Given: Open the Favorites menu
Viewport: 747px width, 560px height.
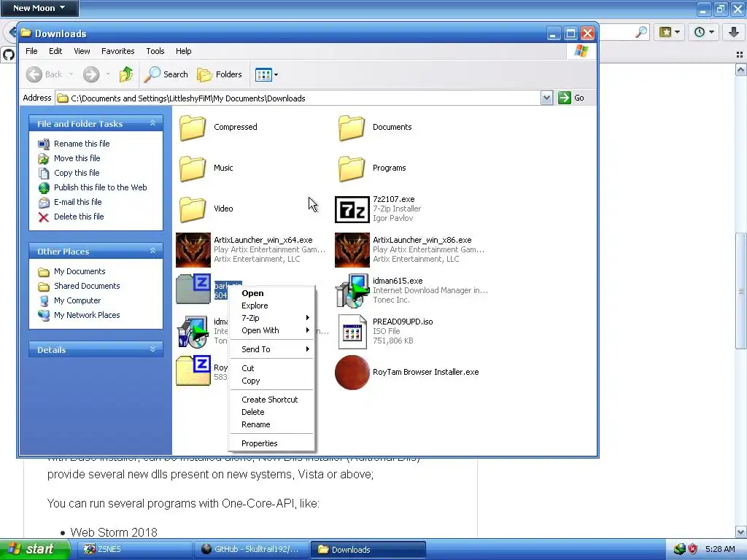Looking at the screenshot, I should 117,51.
